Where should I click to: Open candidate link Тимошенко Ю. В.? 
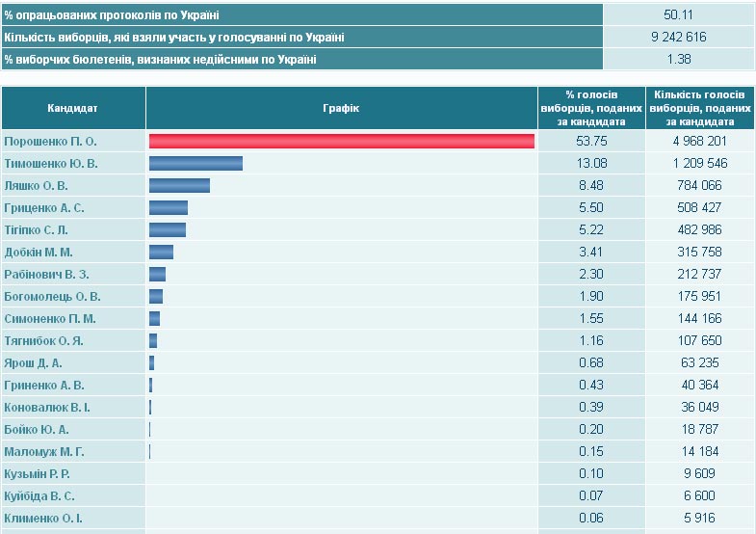(51, 164)
